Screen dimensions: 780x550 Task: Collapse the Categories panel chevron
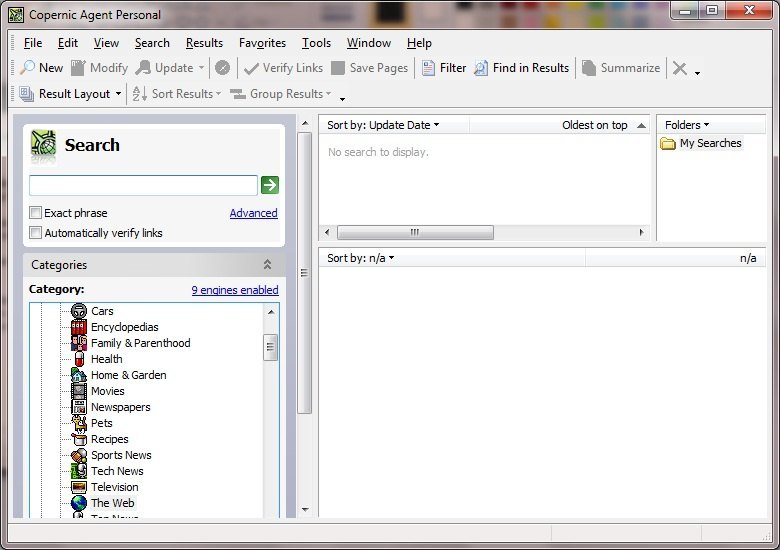[267, 265]
